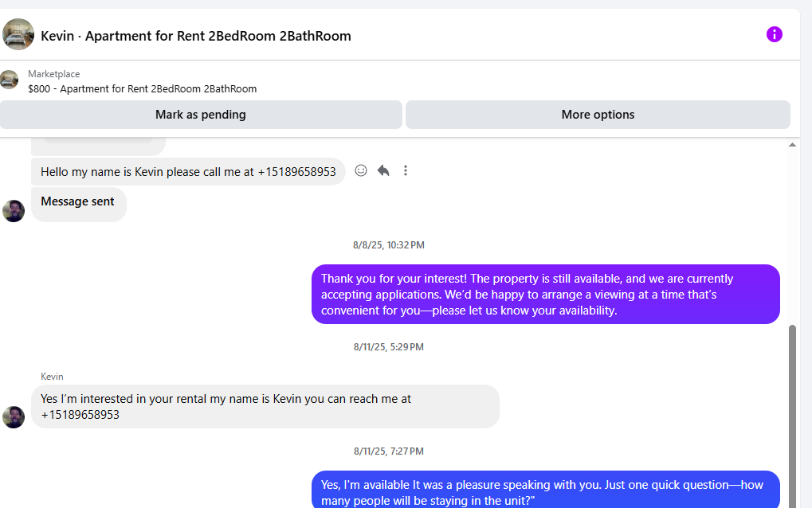Click the Mark as pending button
Viewport: 812px width, 508px height.
coord(201,115)
